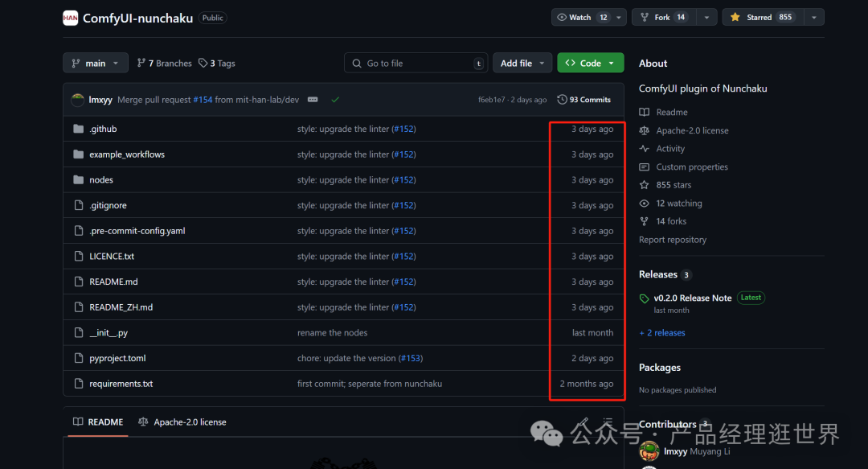Open the Fork options dropdown arrow

click(706, 17)
